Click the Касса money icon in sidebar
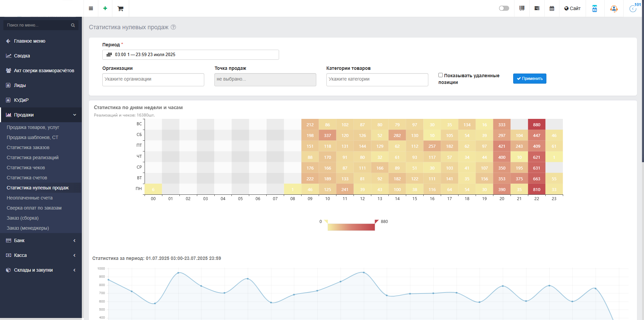Viewport: 644px width, 320px height. coord(8,255)
